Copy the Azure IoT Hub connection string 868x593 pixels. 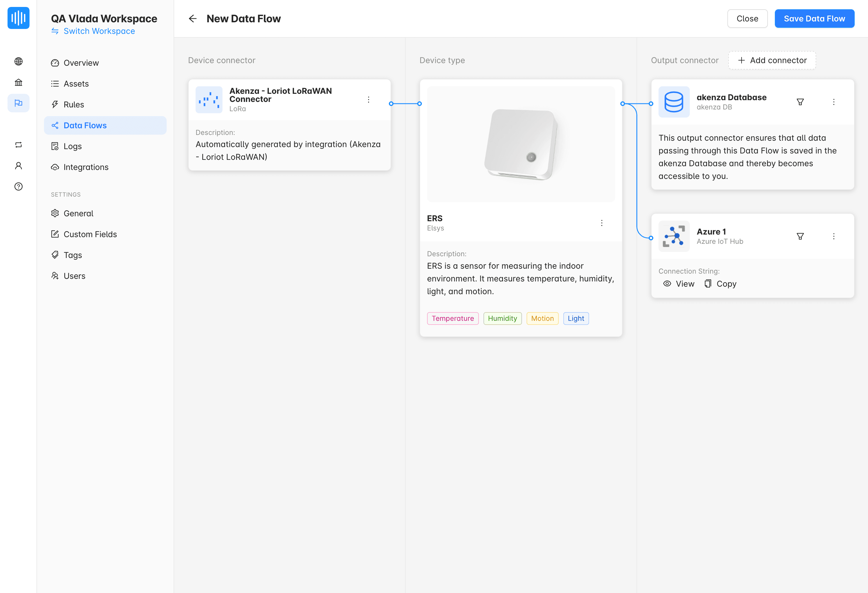point(720,283)
